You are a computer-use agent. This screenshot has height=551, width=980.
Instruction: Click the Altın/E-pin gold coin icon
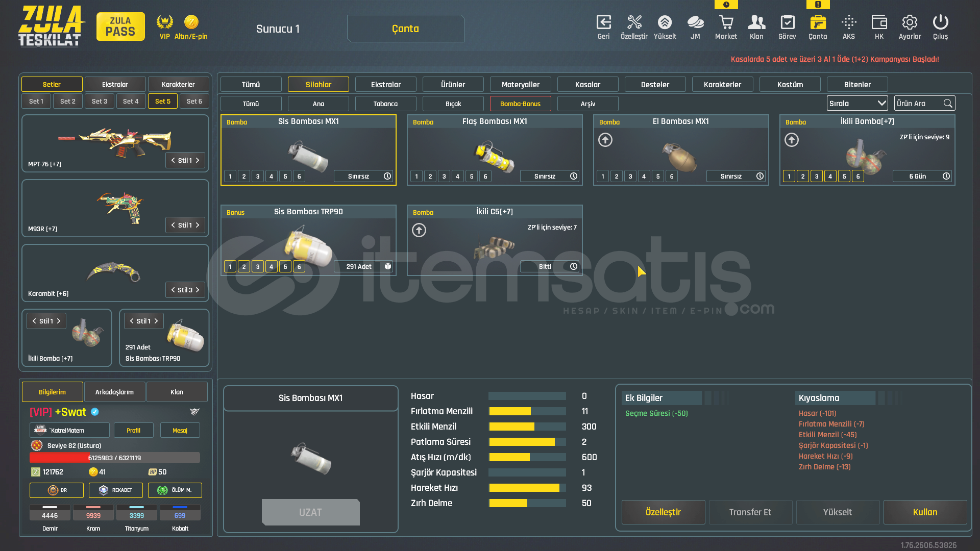pyautogui.click(x=191, y=22)
